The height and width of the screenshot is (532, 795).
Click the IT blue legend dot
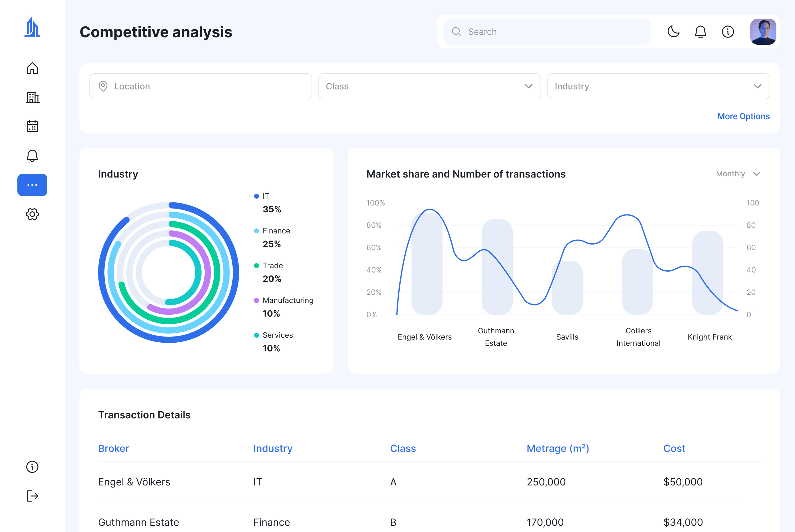click(x=256, y=196)
